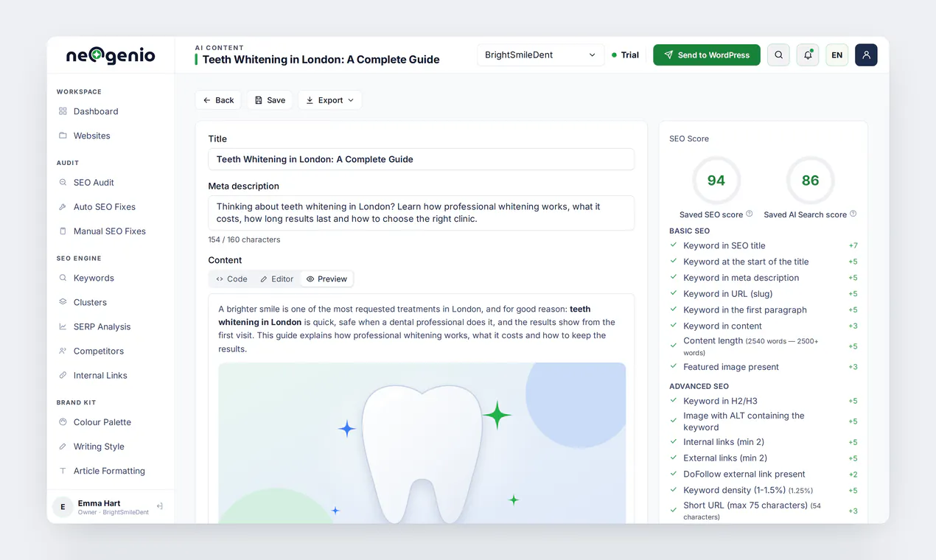Go Back to the previous page

coord(218,100)
